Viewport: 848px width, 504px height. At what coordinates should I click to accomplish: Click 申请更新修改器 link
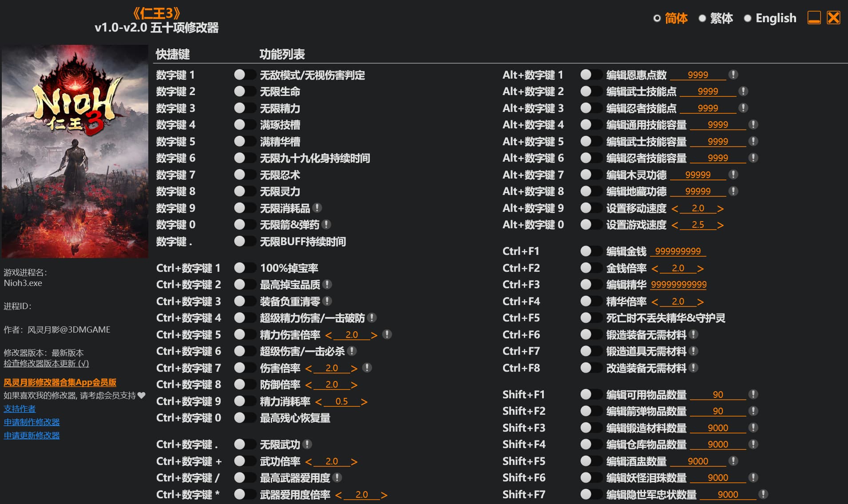[x=32, y=435]
